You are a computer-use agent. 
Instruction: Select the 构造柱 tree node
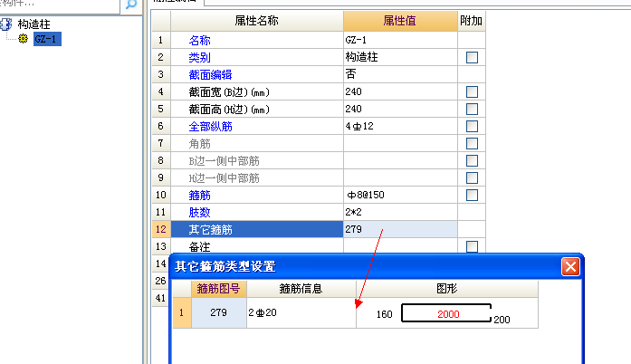pos(33,24)
